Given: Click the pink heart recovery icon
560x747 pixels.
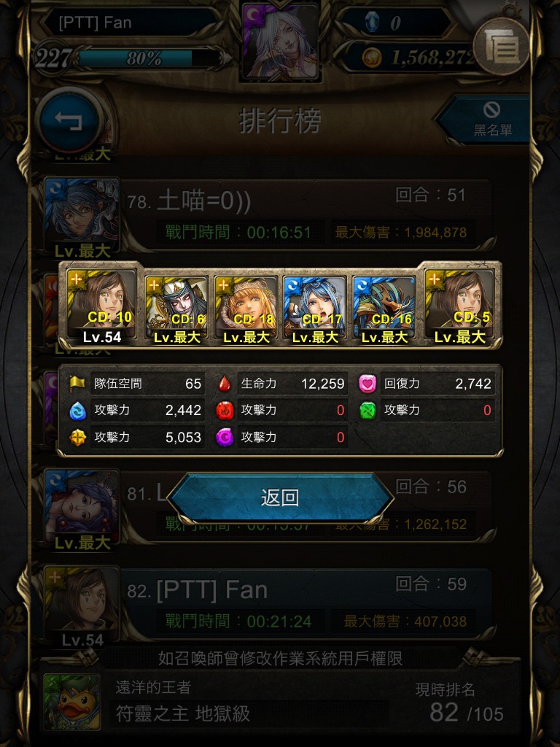Looking at the screenshot, I should (x=367, y=384).
